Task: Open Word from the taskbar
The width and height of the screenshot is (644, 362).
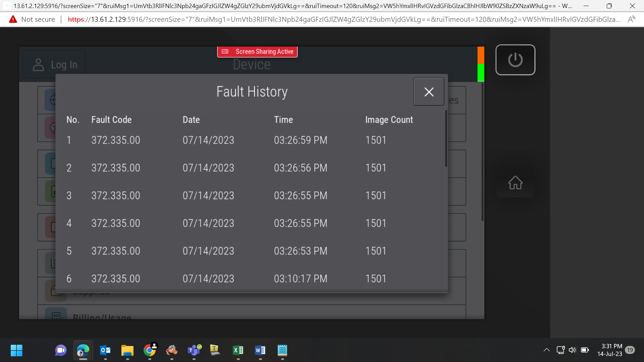Action: (x=260, y=351)
